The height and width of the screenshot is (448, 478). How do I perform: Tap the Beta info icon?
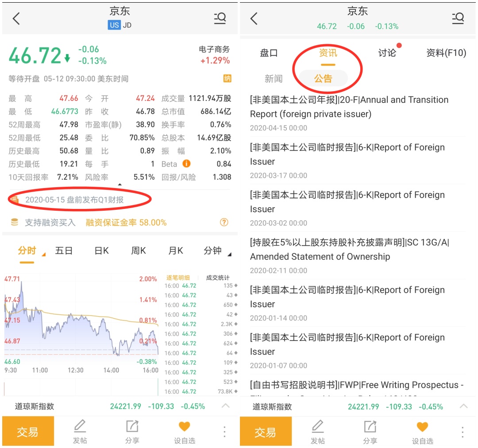click(x=186, y=164)
